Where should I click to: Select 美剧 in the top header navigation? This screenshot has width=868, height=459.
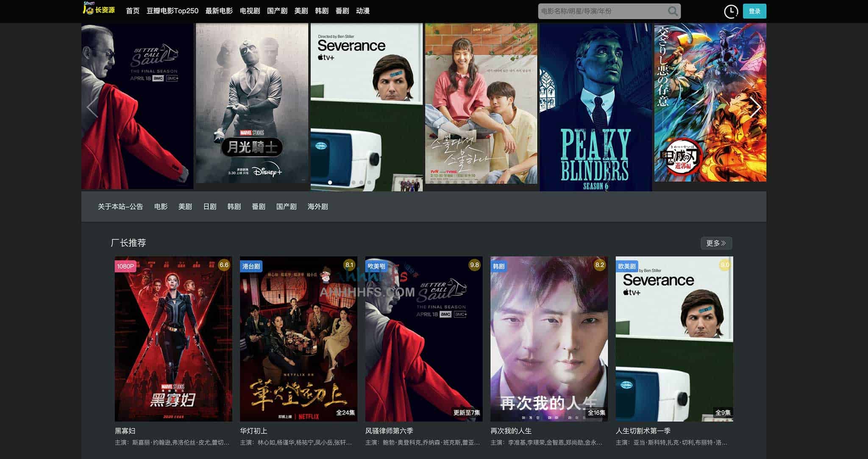(301, 11)
